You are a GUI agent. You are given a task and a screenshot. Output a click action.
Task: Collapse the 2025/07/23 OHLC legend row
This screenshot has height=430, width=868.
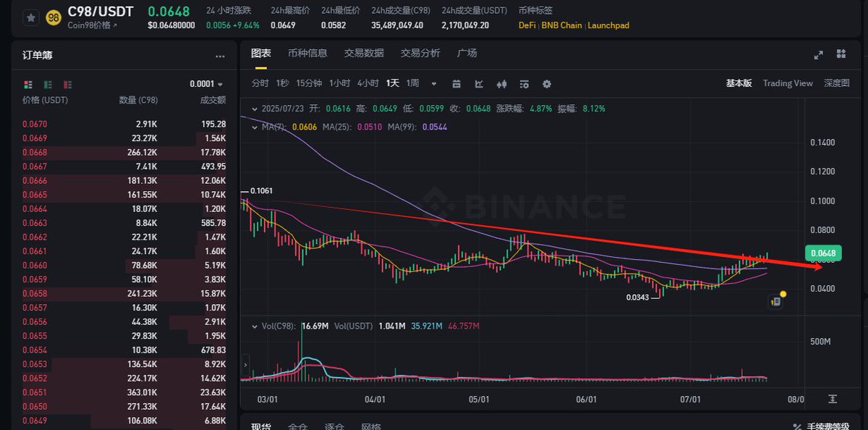(x=253, y=109)
